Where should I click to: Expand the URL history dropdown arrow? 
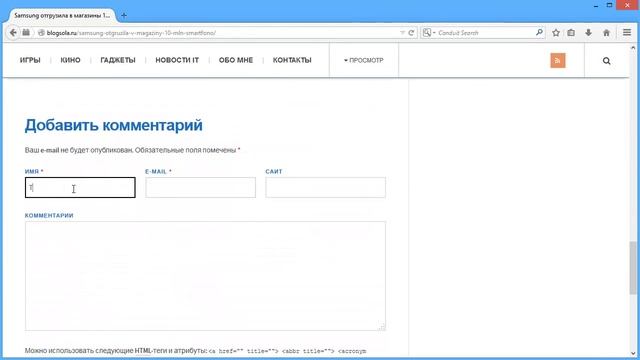pyautogui.click(x=402, y=33)
